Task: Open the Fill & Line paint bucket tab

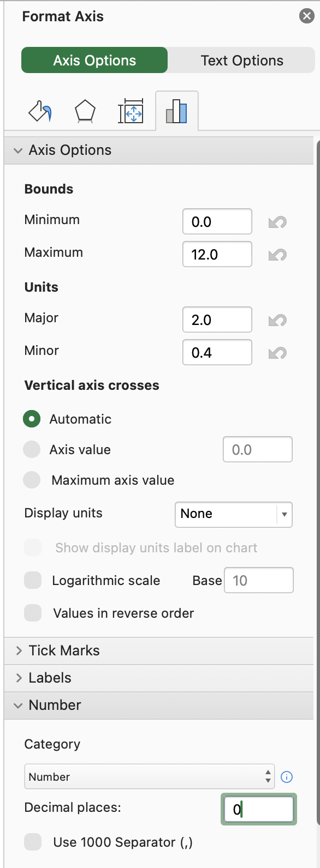Action: click(40, 111)
